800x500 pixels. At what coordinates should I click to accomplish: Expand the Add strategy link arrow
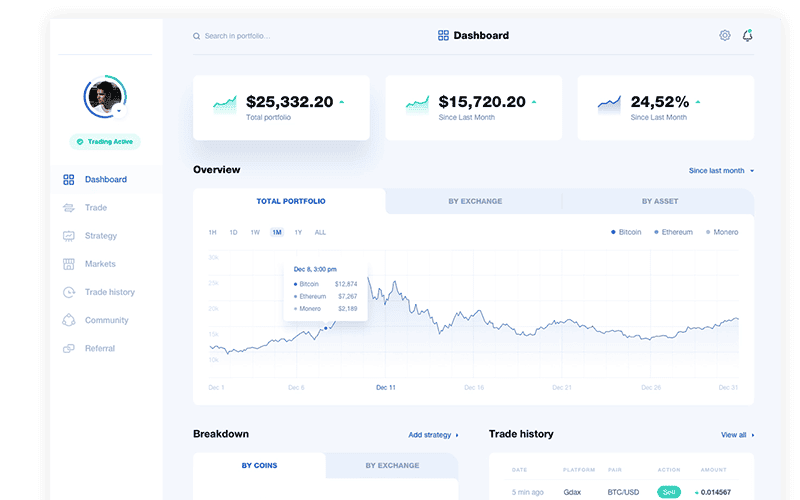pos(457,435)
